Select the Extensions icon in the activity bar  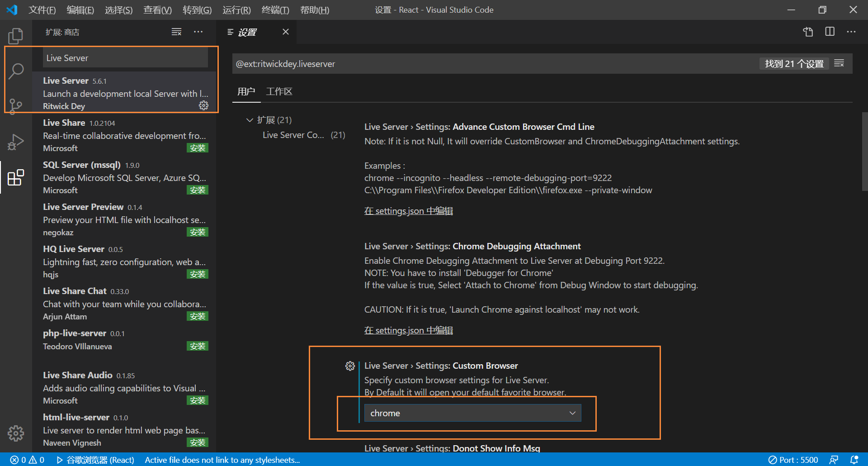[x=16, y=177]
